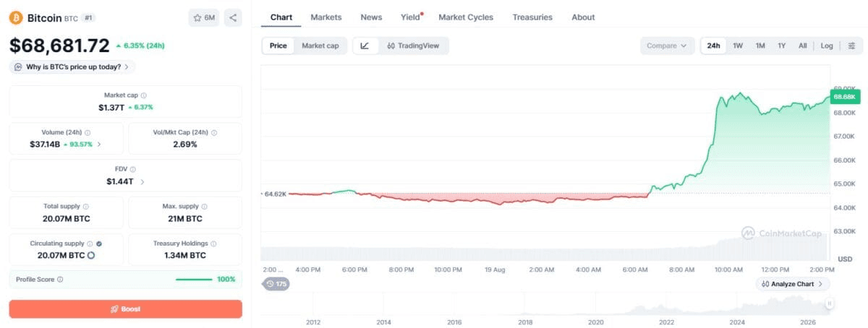The image size is (868, 328).
Task: Open the Markets tab
Action: pos(326,17)
